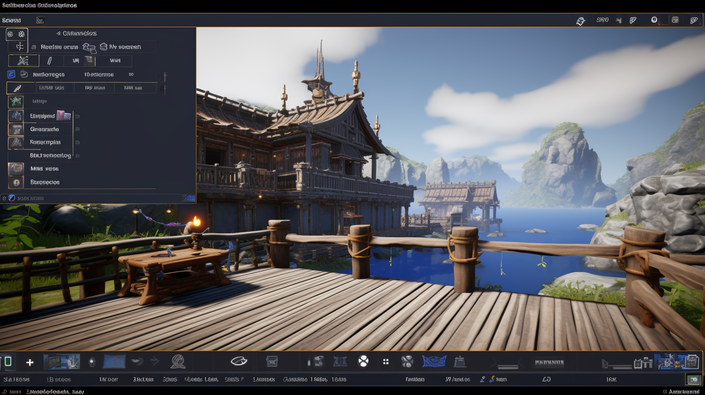The width and height of the screenshot is (705, 395).
Task: Collapse the left panel header arrow
Action: (x=58, y=33)
